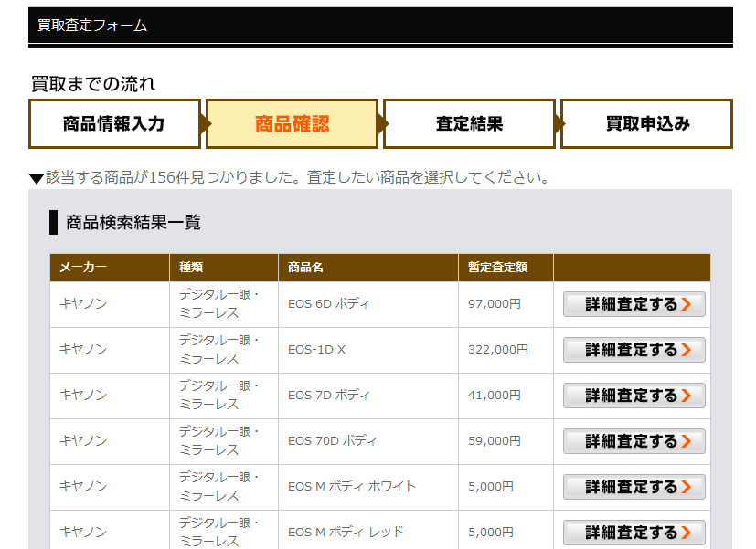This screenshot has width=756, height=549.
Task: Click the メーカー column header
Action: point(110,268)
